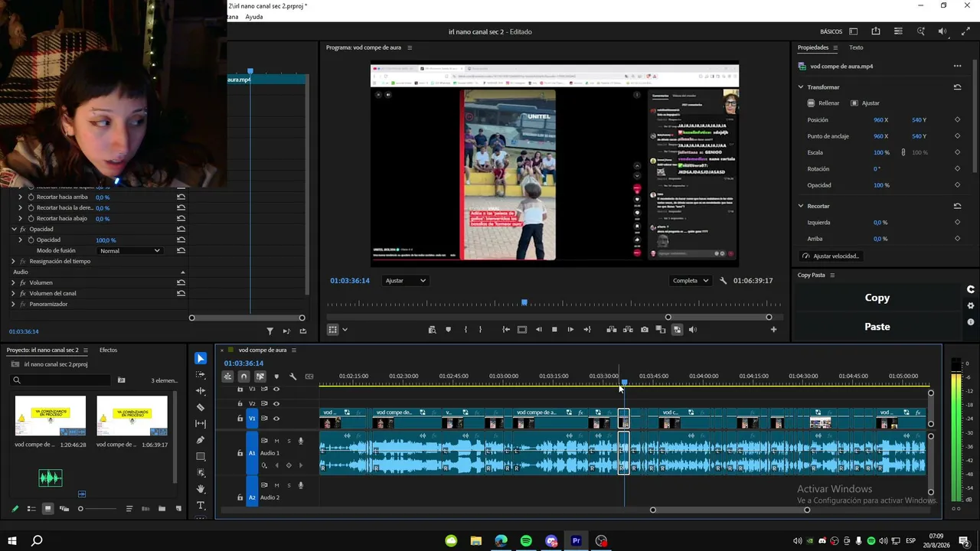980x551 pixels.
Task: Reset the Opacity effect in Effect Controls
Action: tap(181, 230)
